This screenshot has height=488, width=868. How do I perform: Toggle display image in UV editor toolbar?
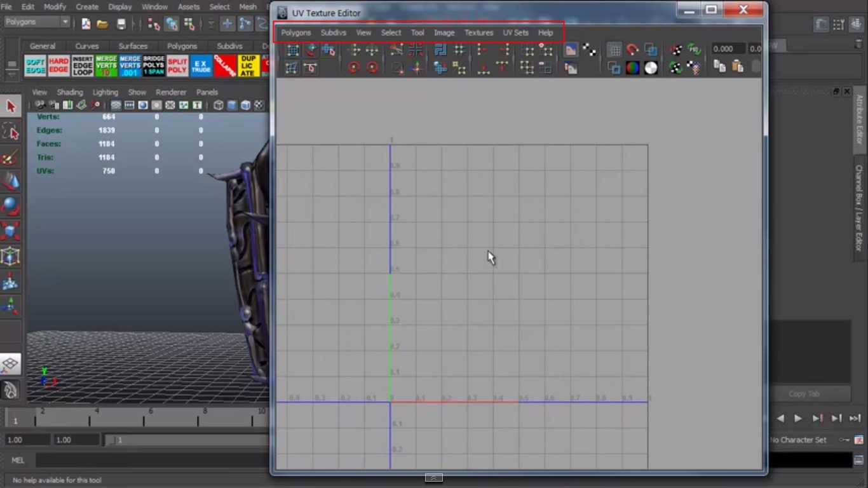pos(571,50)
